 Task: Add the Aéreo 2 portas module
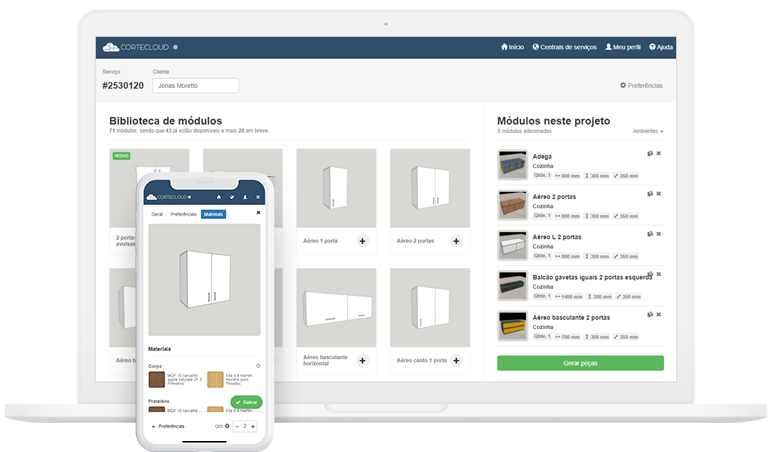(456, 241)
